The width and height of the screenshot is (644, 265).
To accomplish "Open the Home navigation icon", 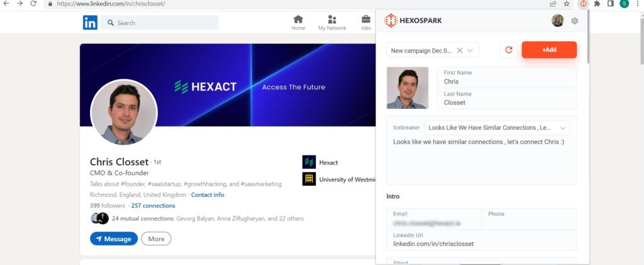I will click(x=298, y=23).
